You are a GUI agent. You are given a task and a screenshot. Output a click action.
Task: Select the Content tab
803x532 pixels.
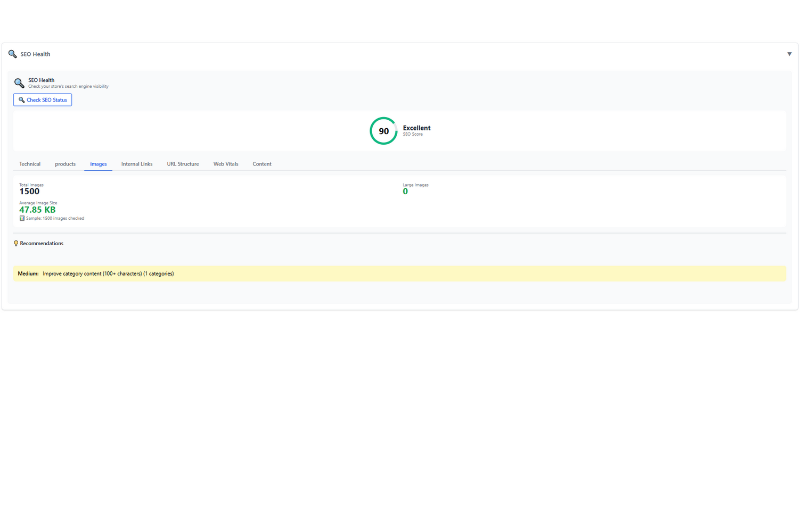[x=262, y=164]
